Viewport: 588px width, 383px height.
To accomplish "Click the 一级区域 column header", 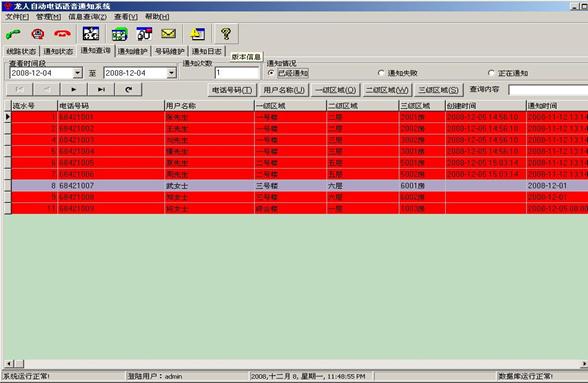I will [290, 106].
